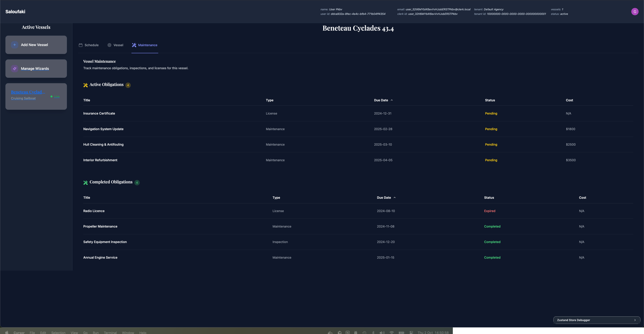644x334 pixels.
Task: Sort Completed Obligations by Cost column
Action: pyautogui.click(x=582, y=198)
